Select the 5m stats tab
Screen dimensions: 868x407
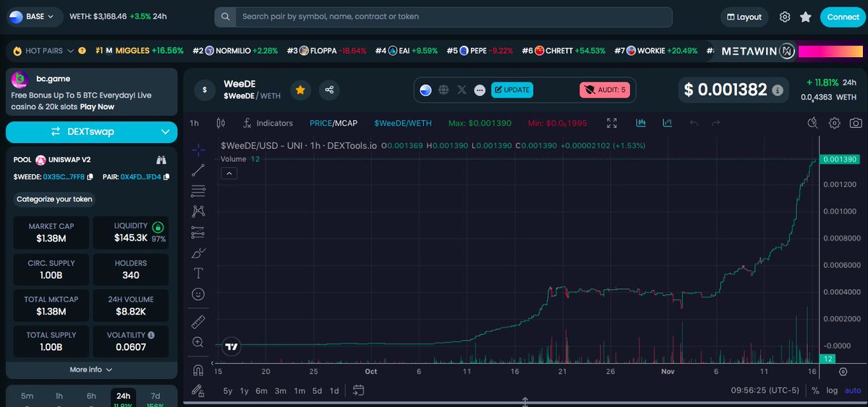click(x=27, y=396)
